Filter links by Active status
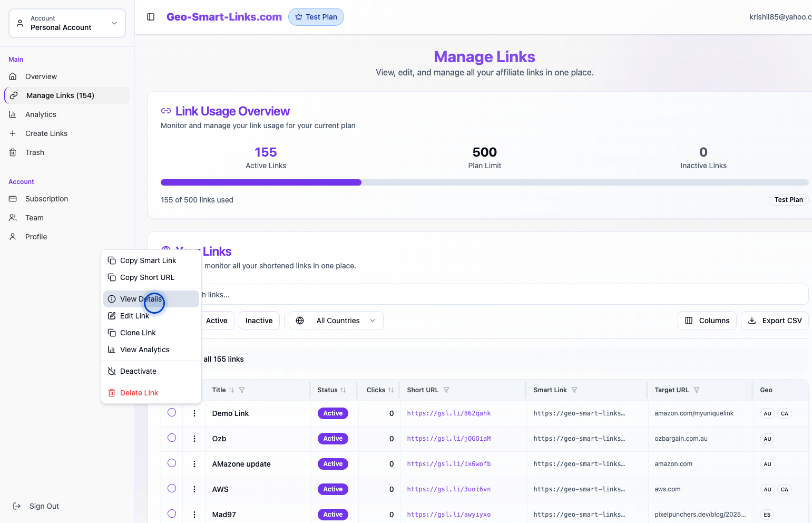Viewport: 812px width, 523px height. click(217, 321)
